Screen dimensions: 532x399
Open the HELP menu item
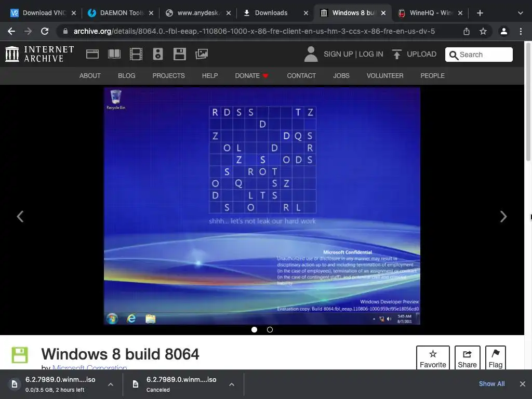210,76
